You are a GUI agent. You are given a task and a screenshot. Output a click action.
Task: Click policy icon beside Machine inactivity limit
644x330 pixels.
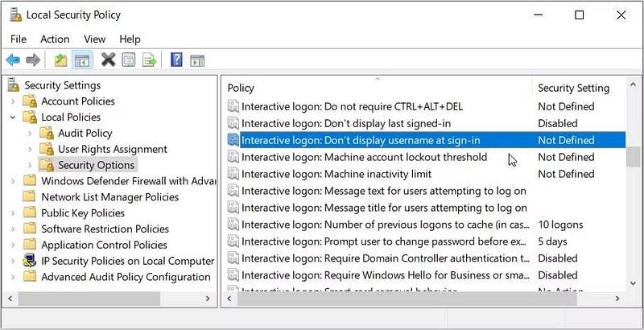tap(233, 174)
